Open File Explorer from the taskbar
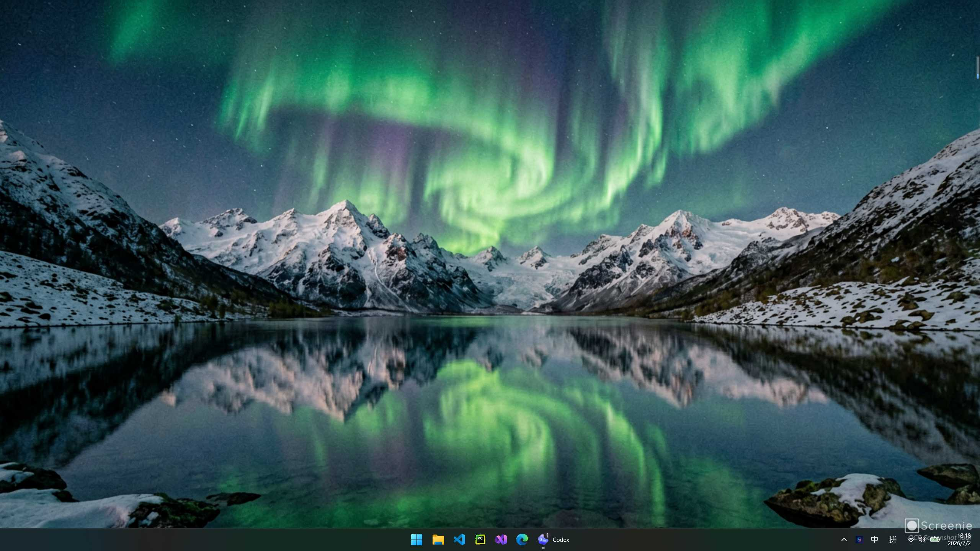 (438, 540)
